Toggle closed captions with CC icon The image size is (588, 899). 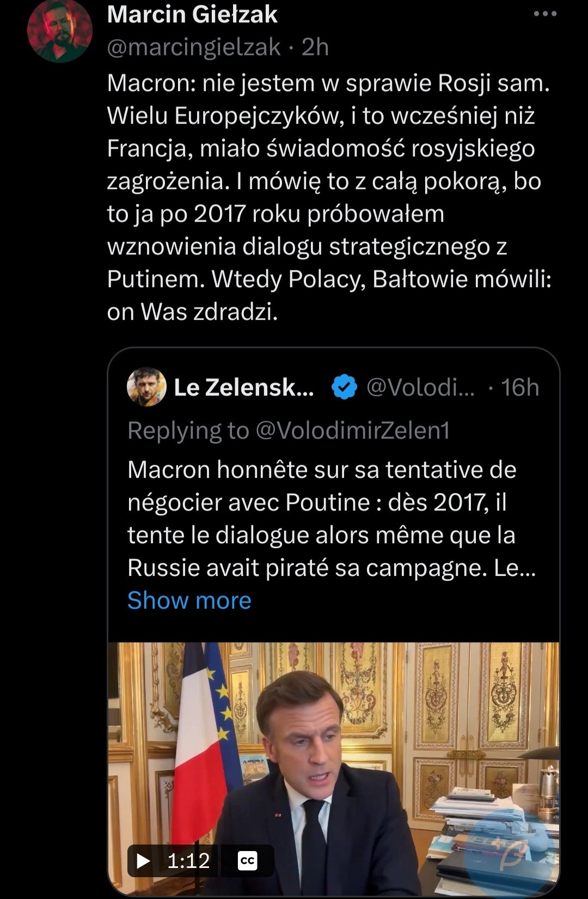247,861
